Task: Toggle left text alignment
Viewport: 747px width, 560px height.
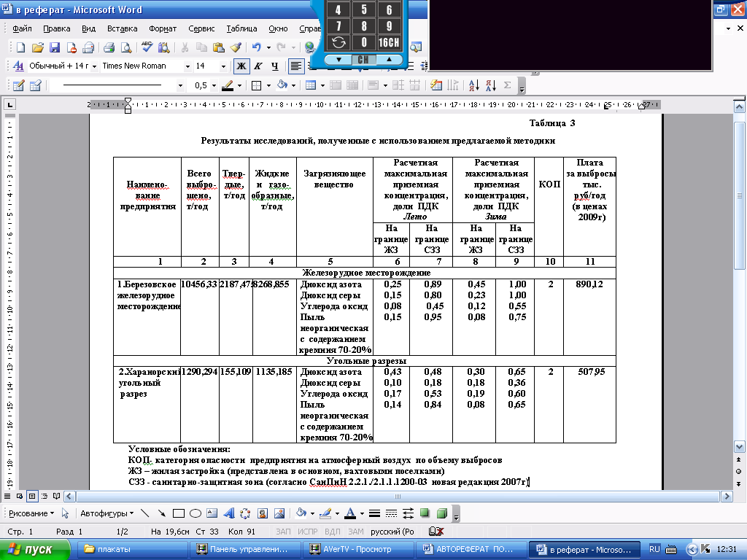Action: pyautogui.click(x=296, y=66)
